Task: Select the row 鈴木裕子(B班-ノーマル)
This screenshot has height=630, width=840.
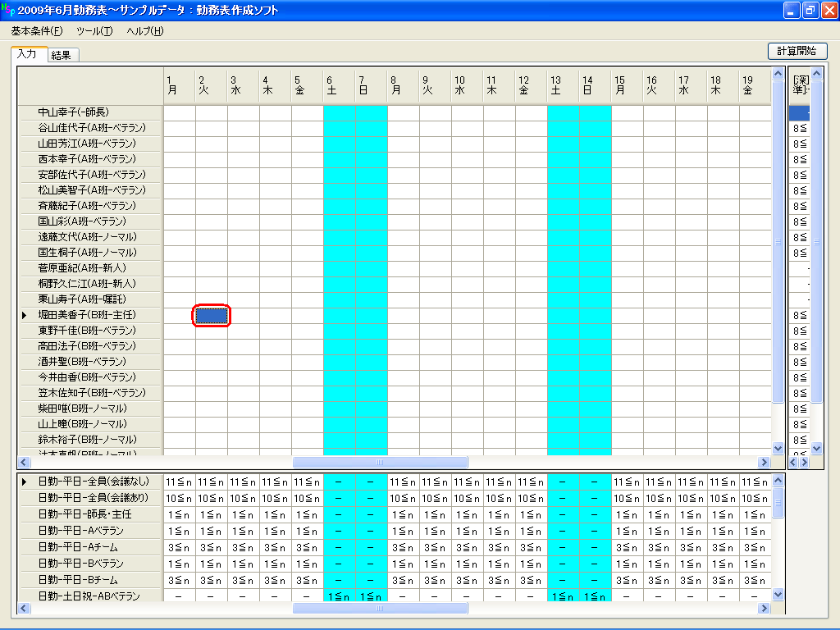Action: coord(90,440)
